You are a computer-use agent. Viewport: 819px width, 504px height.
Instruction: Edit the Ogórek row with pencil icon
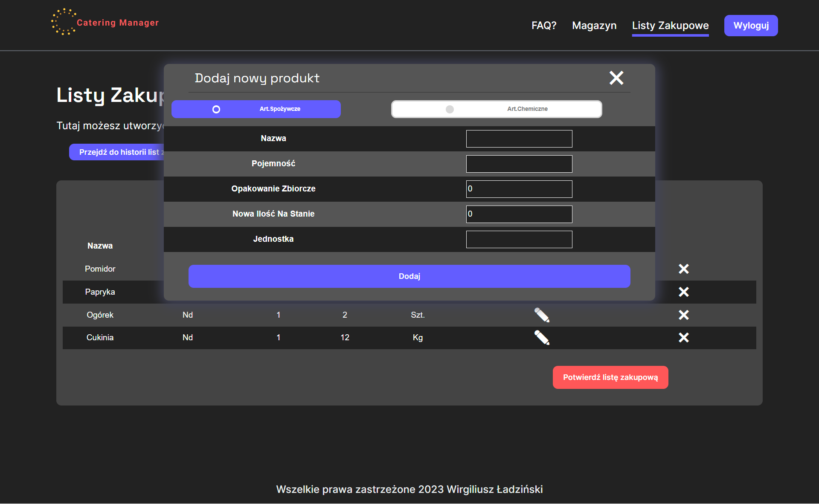pos(541,315)
